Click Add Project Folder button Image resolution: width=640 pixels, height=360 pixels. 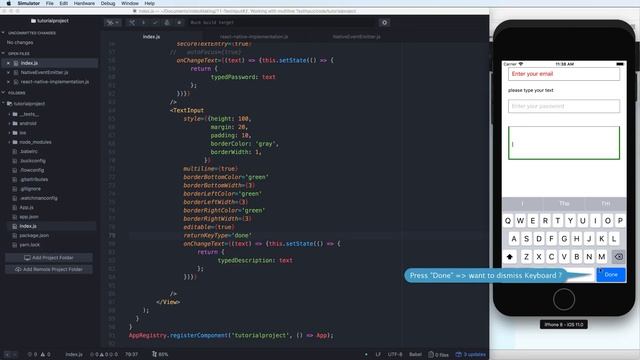click(49, 258)
